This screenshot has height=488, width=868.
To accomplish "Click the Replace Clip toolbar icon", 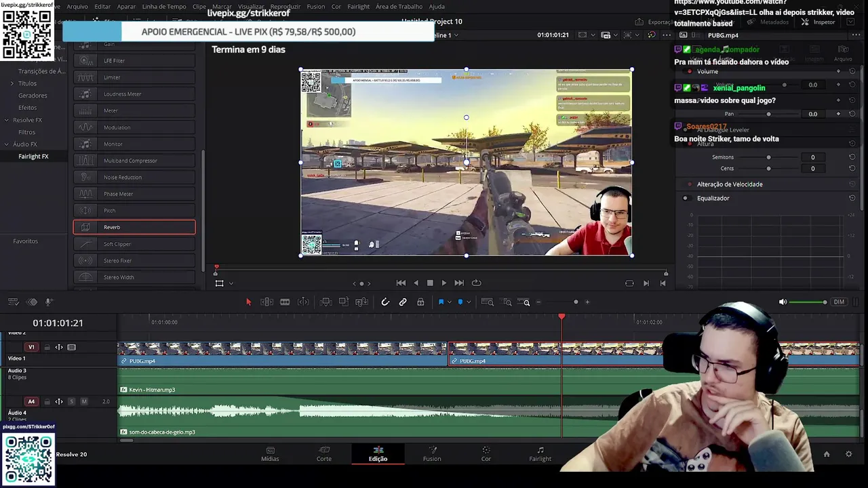I will pos(362,302).
